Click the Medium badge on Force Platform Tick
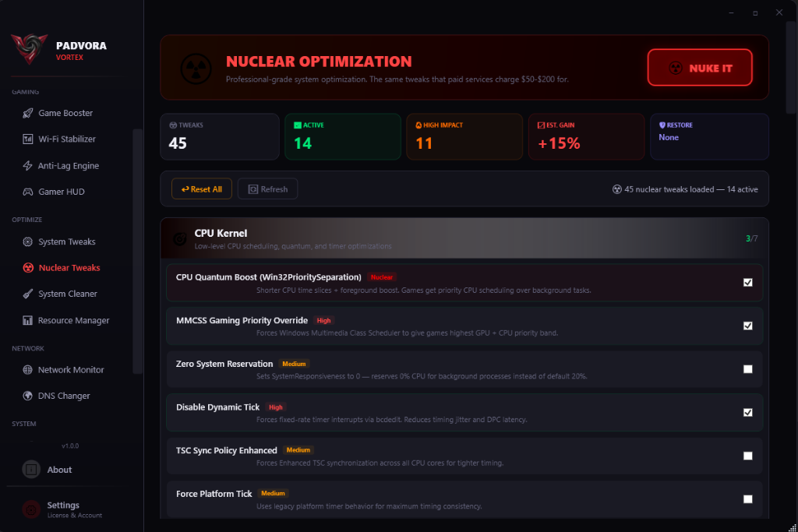Image resolution: width=798 pixels, height=532 pixels. pos(273,493)
